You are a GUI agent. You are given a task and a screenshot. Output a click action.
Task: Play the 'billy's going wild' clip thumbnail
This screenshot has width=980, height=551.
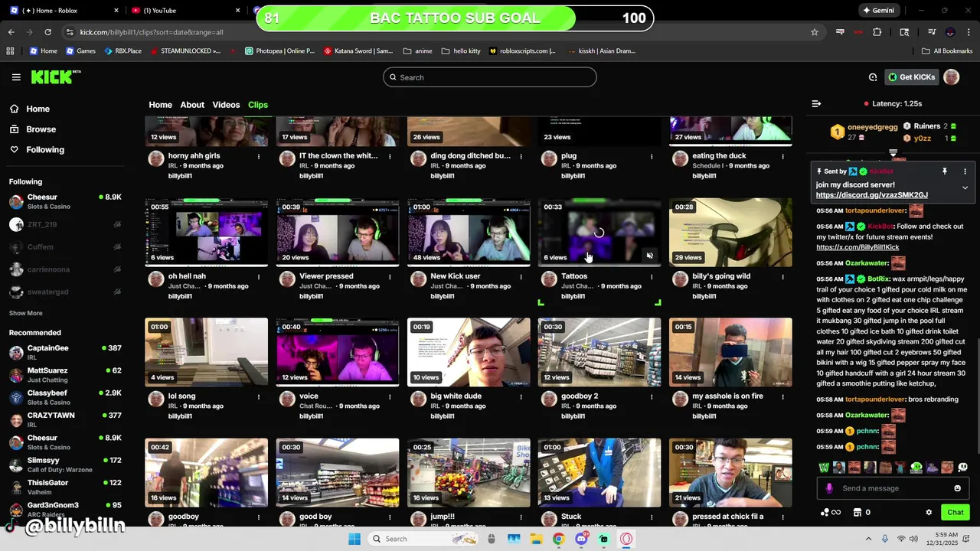click(730, 232)
